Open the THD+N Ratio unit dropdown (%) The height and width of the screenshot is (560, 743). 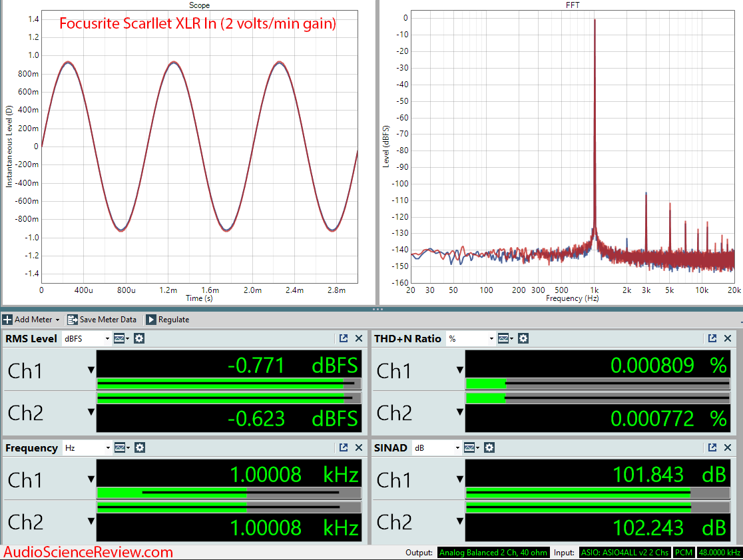coord(471,339)
